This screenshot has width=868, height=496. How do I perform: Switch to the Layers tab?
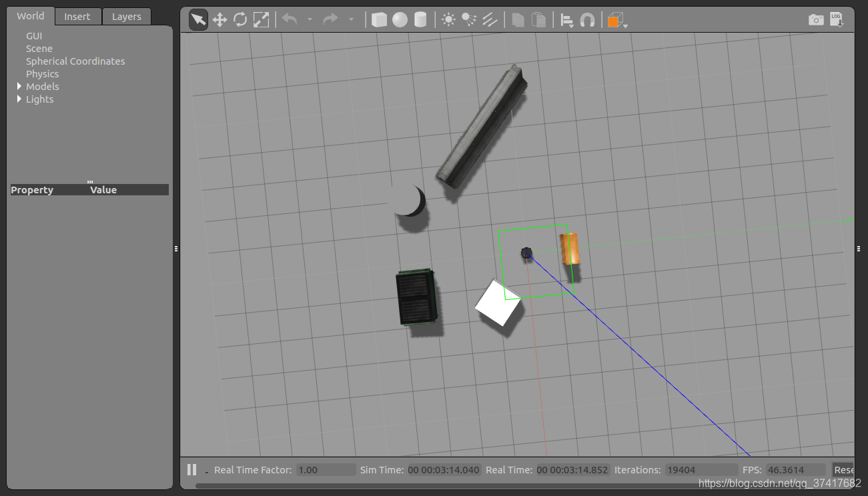(x=127, y=17)
